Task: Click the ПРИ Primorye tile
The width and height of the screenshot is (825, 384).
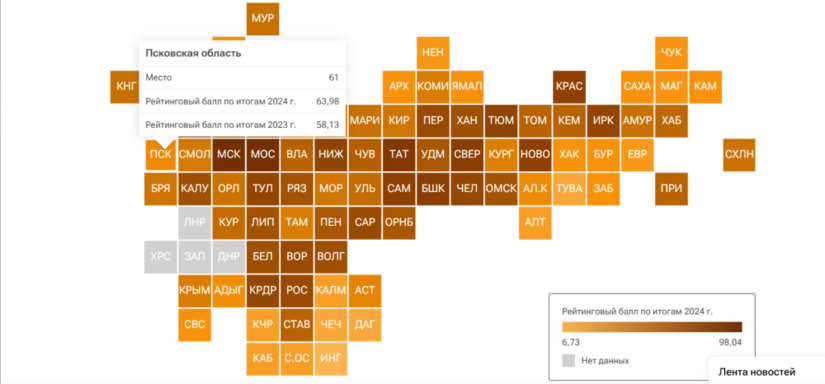Action: (x=671, y=189)
